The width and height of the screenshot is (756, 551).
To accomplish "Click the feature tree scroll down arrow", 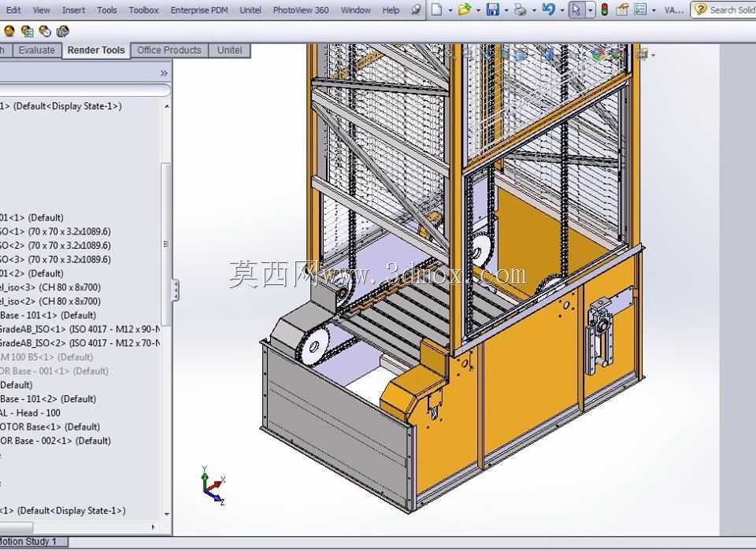I will click(167, 514).
